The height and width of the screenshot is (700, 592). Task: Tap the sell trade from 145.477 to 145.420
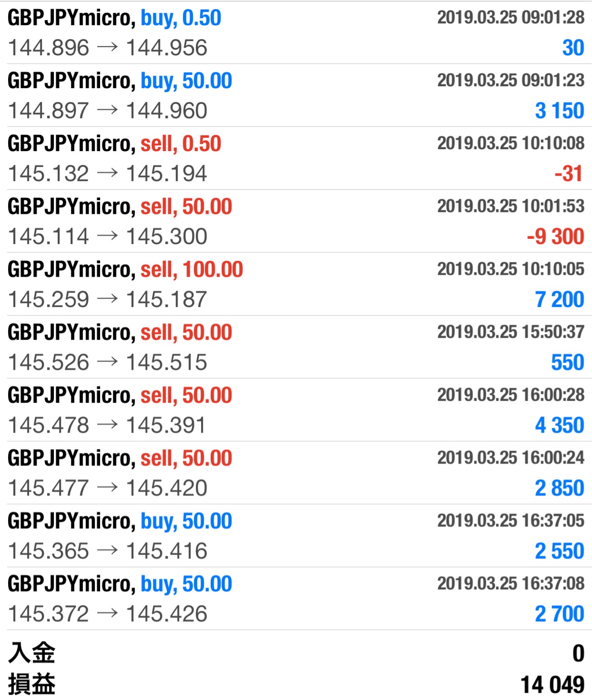coord(296,473)
